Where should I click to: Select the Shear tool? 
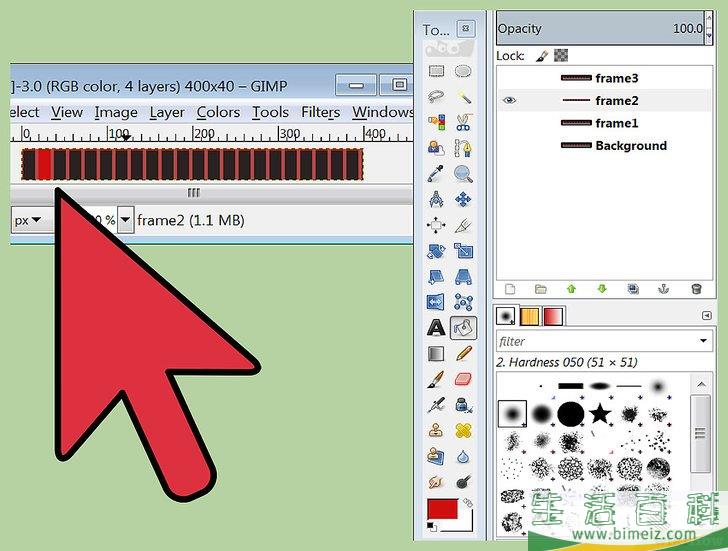(x=436, y=277)
